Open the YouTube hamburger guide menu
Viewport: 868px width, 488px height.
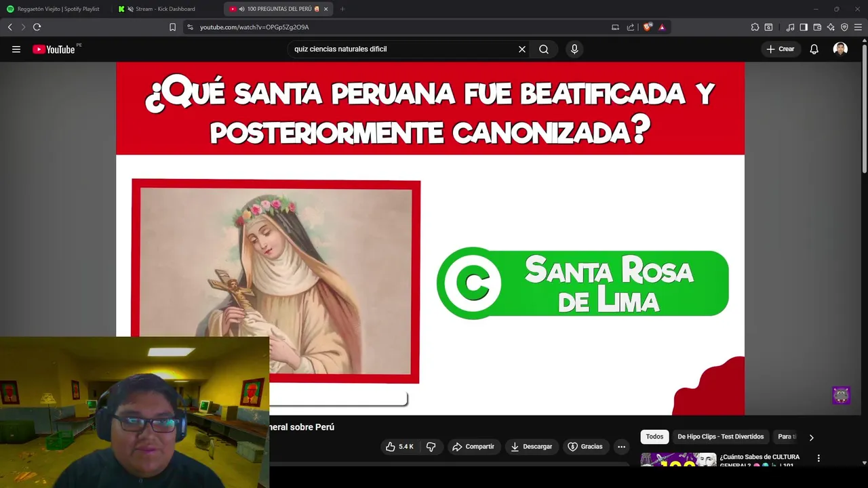pyautogui.click(x=16, y=49)
